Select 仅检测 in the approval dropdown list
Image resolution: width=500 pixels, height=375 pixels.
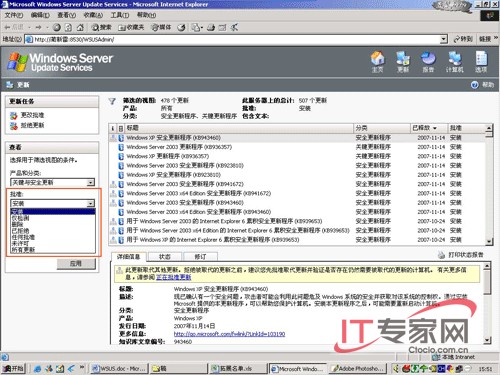tap(53, 218)
